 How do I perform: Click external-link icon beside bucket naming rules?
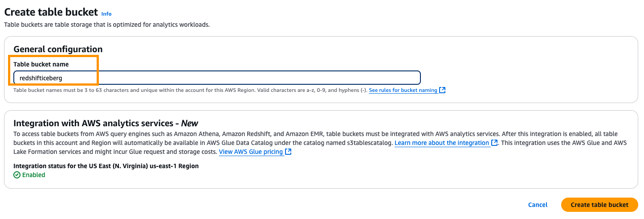(442, 90)
